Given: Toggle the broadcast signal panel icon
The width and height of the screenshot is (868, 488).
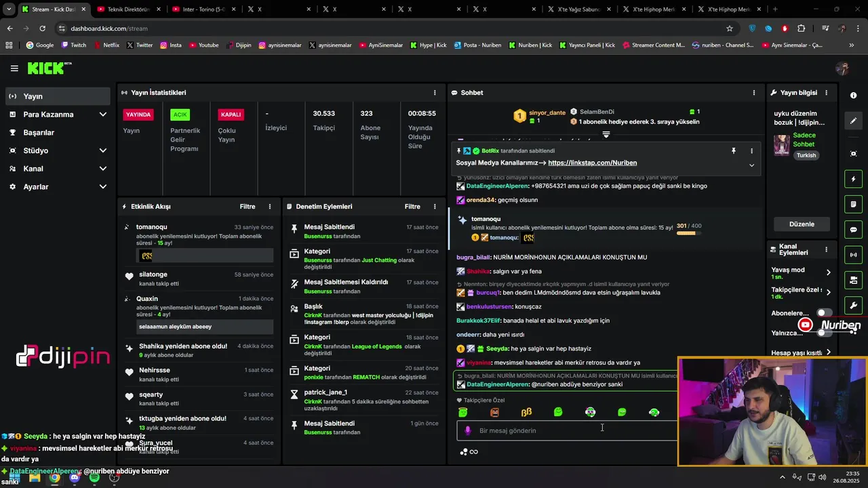Looking at the screenshot, I should (854, 255).
